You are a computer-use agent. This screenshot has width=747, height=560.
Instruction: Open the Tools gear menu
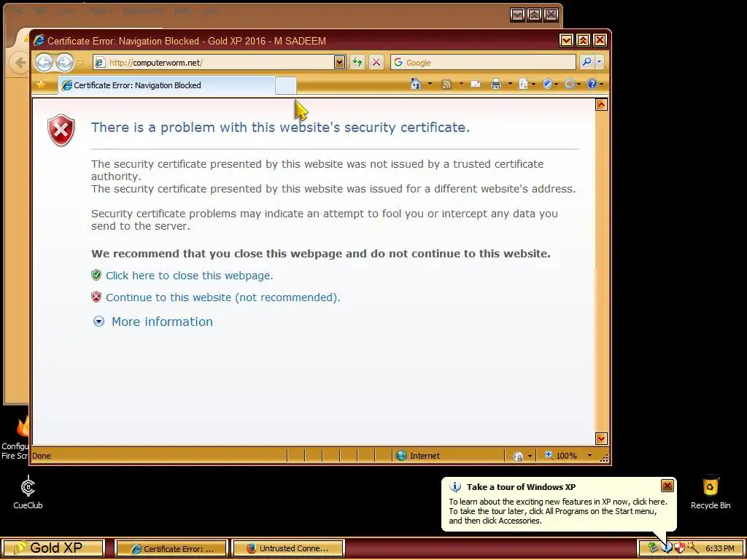click(x=572, y=85)
